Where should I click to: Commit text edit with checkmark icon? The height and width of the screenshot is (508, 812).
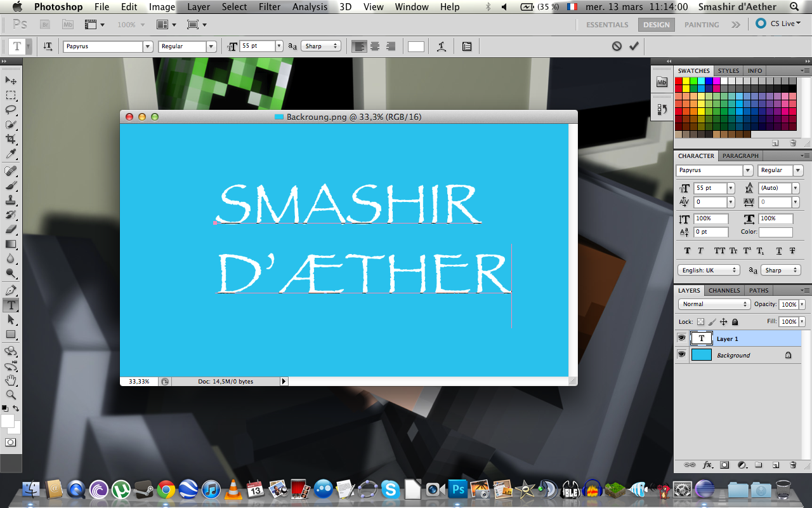[x=634, y=46]
